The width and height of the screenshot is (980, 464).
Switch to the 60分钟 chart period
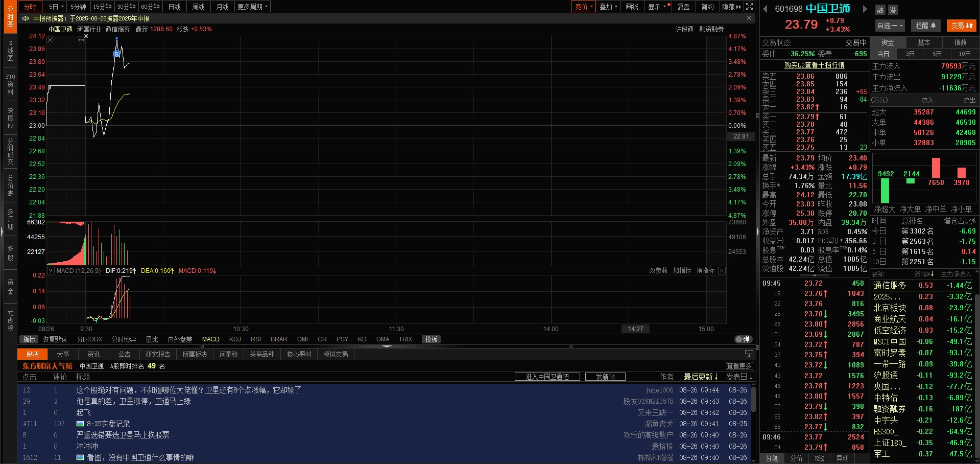(x=150, y=7)
